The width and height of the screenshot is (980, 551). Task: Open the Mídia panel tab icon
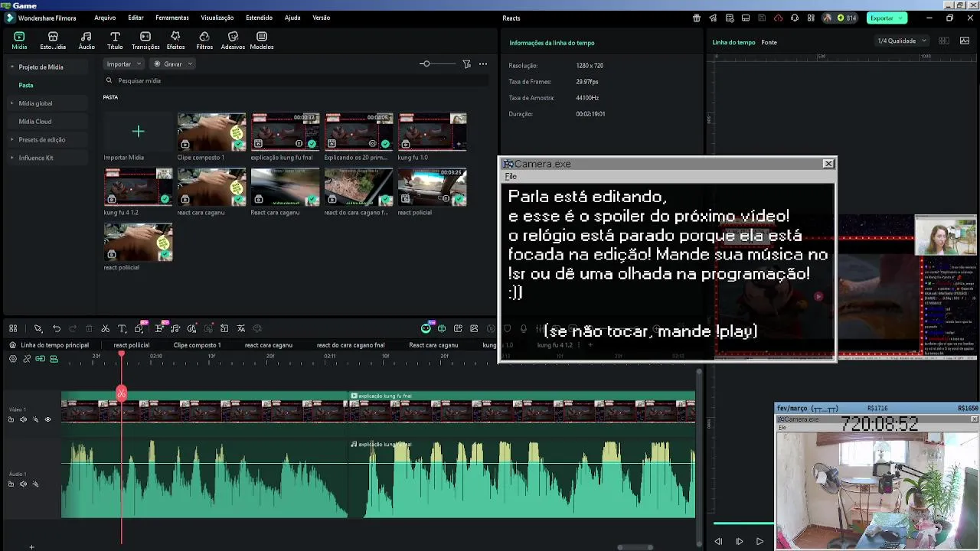point(19,36)
